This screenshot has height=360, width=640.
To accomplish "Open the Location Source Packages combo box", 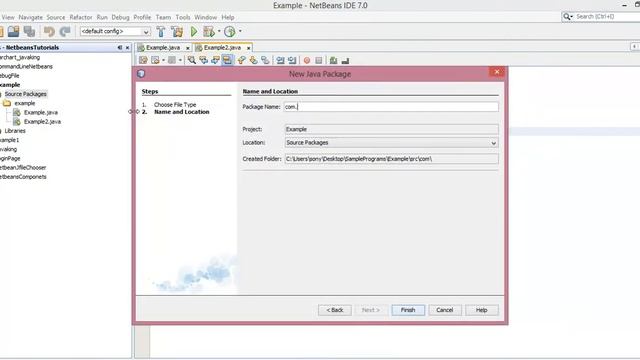I will pyautogui.click(x=391, y=143).
